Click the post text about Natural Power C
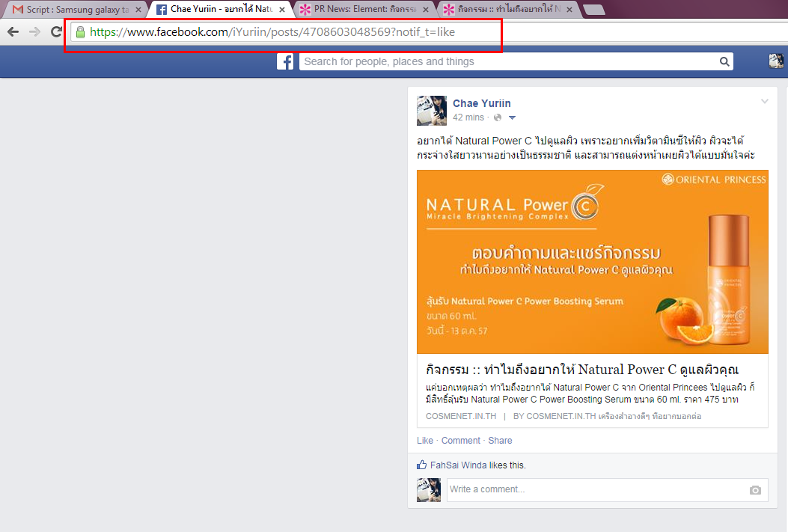The image size is (788, 532). coord(586,147)
